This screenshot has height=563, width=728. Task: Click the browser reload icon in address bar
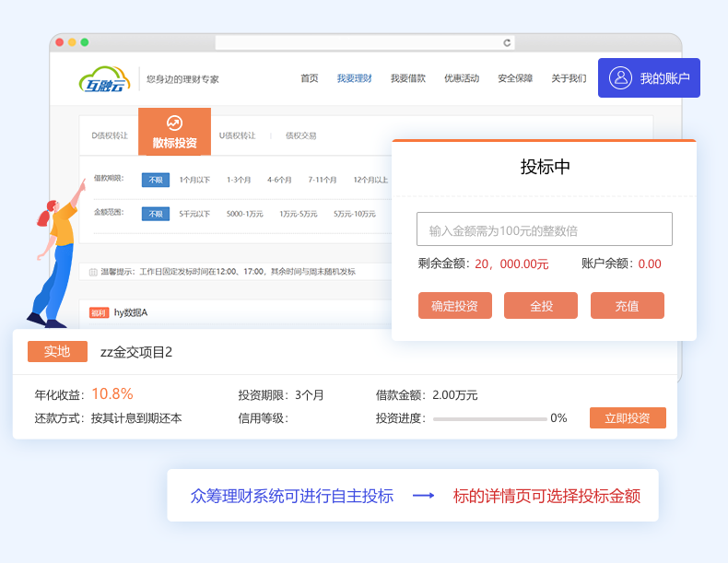pos(506,42)
